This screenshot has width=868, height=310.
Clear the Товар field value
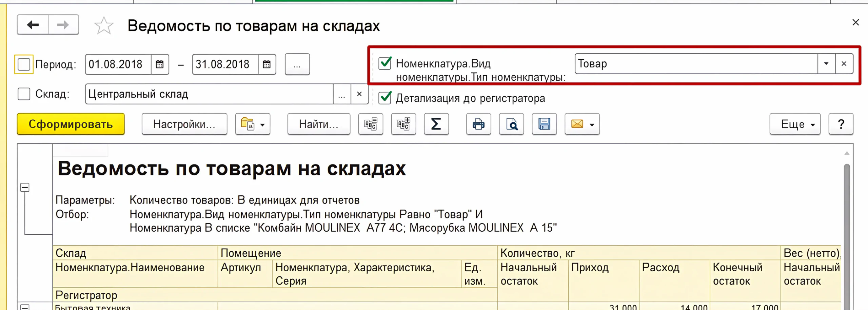(844, 64)
